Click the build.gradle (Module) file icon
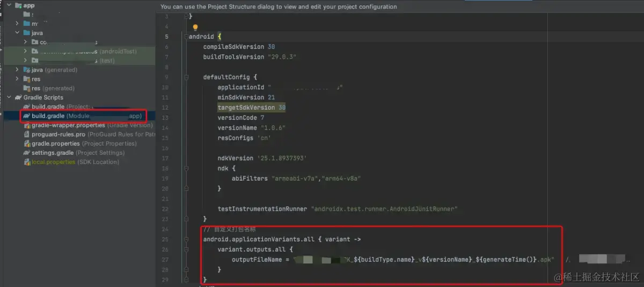Viewport: 644px width, 287px height. pyautogui.click(x=27, y=116)
